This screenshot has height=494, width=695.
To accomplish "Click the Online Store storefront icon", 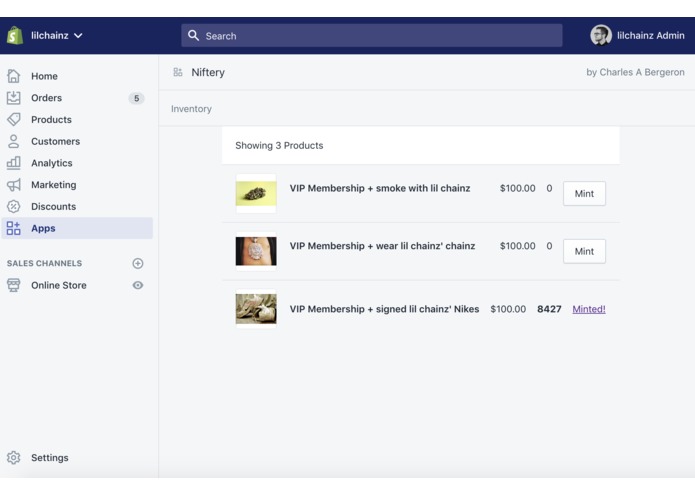I will coord(14,285).
